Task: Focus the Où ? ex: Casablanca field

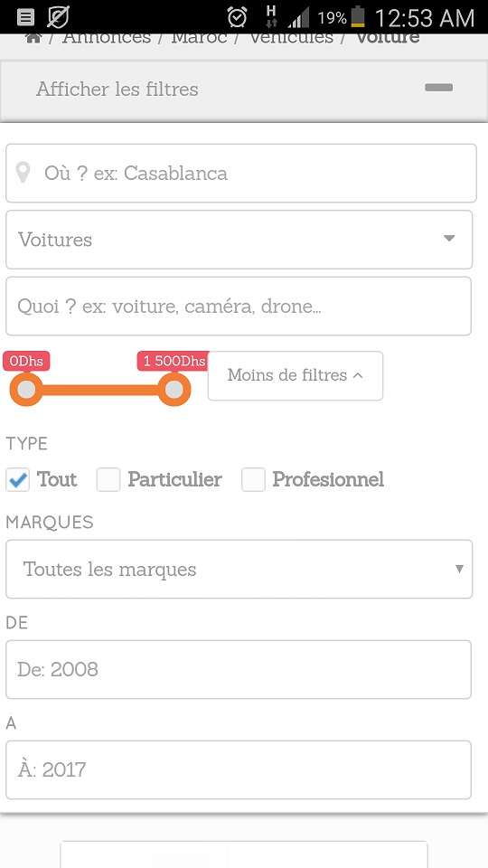Action: pos(241,174)
